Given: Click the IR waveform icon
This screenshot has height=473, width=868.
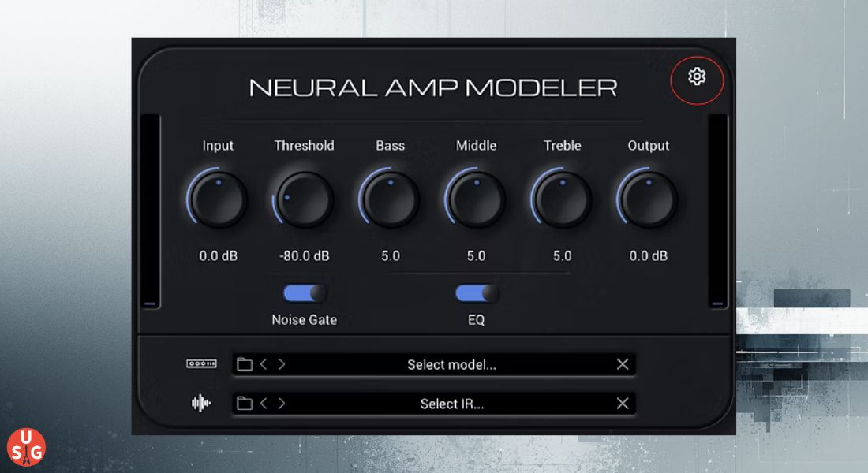Looking at the screenshot, I should click(x=201, y=404).
